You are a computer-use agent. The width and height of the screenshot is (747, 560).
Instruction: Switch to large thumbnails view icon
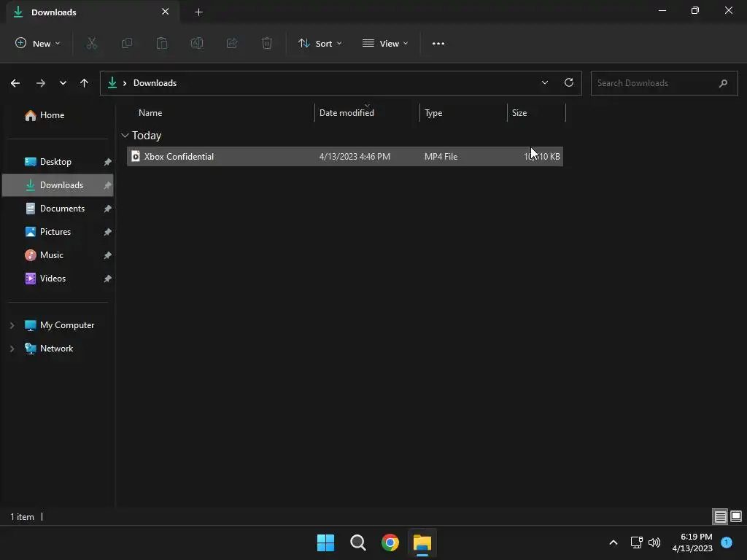pyautogui.click(x=736, y=516)
